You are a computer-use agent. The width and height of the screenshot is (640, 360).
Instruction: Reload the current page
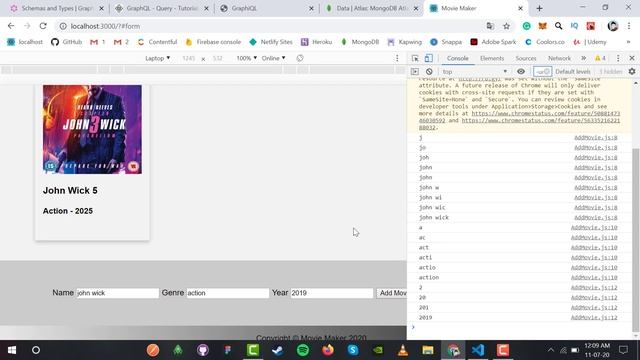[x=43, y=26]
